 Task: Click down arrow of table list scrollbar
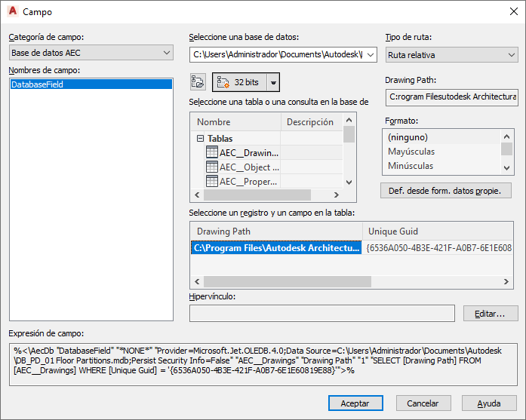[349, 182]
